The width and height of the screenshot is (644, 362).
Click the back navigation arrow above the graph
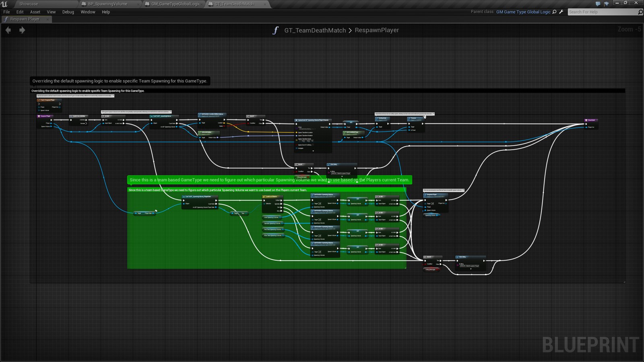(x=8, y=30)
